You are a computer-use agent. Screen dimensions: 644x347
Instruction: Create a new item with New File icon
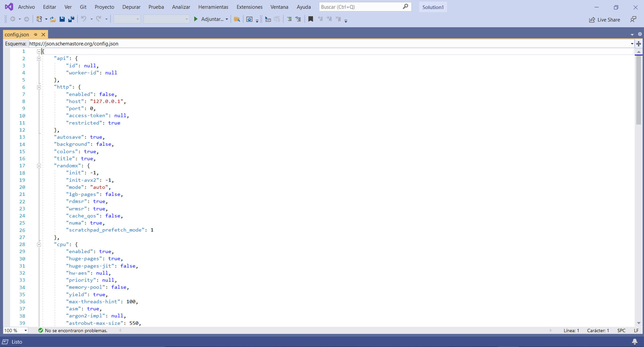(39, 19)
